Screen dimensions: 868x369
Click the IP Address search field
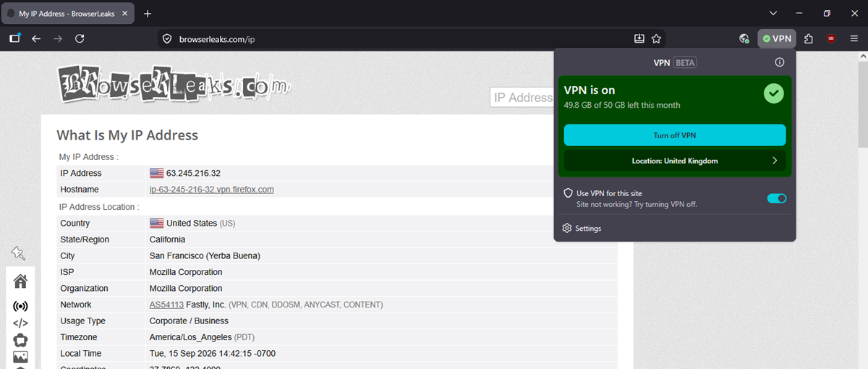pos(522,98)
